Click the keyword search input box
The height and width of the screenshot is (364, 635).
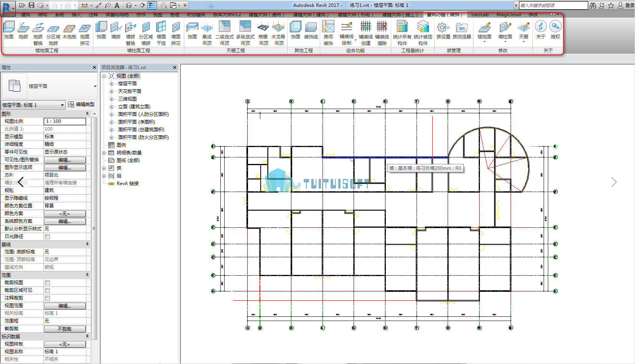pyautogui.click(x=553, y=5)
